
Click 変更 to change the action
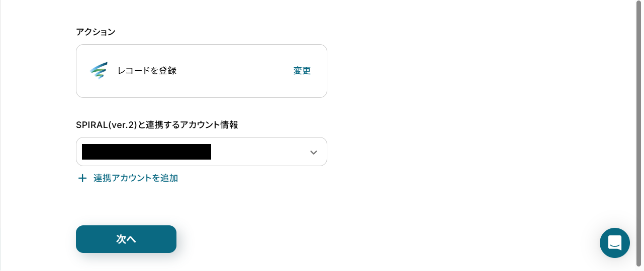tap(302, 71)
